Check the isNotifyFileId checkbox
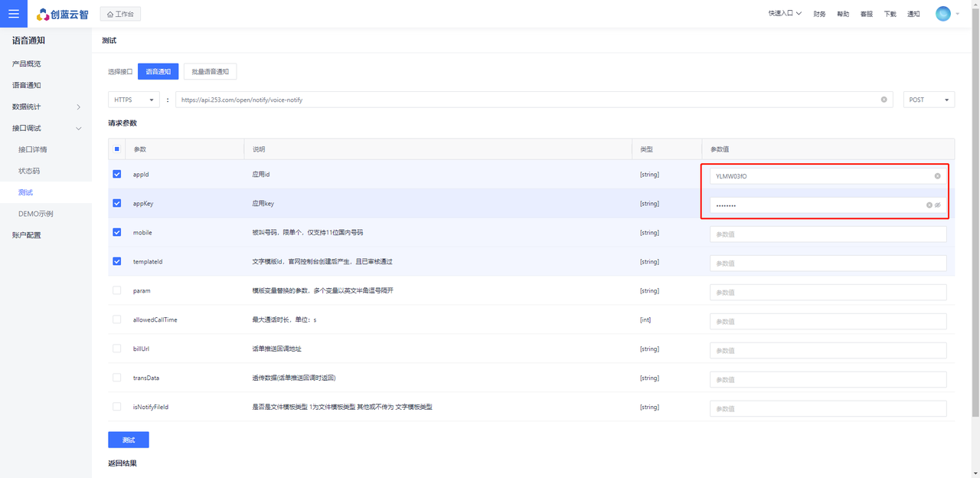The image size is (980, 478). [116, 407]
